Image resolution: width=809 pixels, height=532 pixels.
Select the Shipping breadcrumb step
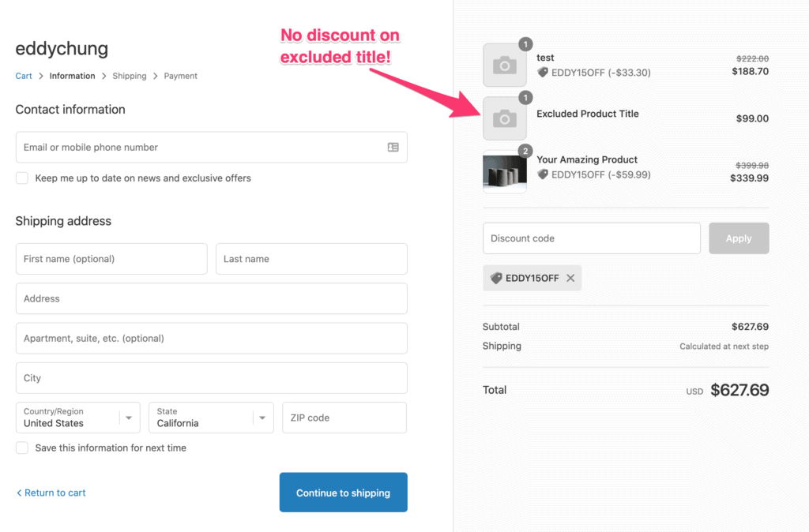(x=129, y=76)
